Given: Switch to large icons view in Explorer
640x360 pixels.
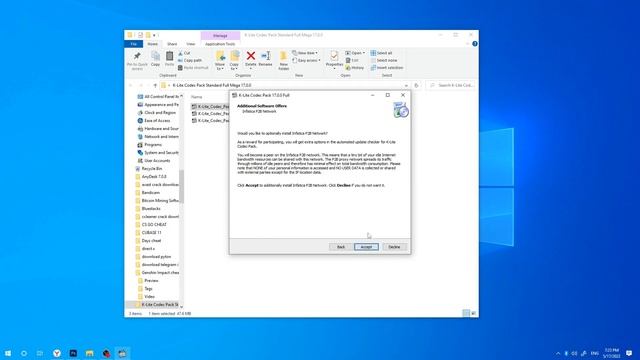Looking at the screenshot, I should (473, 313).
